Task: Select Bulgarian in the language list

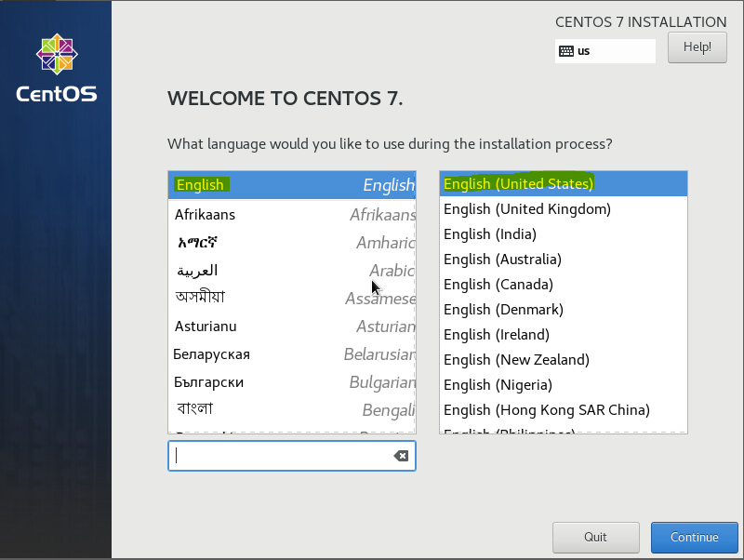Action: 291,382
